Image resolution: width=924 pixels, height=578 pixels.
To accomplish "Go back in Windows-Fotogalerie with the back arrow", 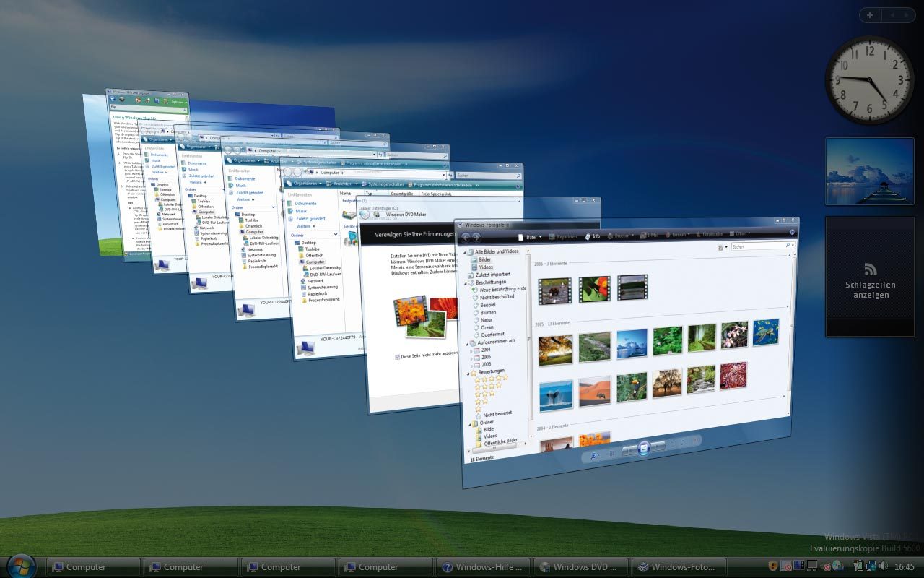I will pos(466,237).
